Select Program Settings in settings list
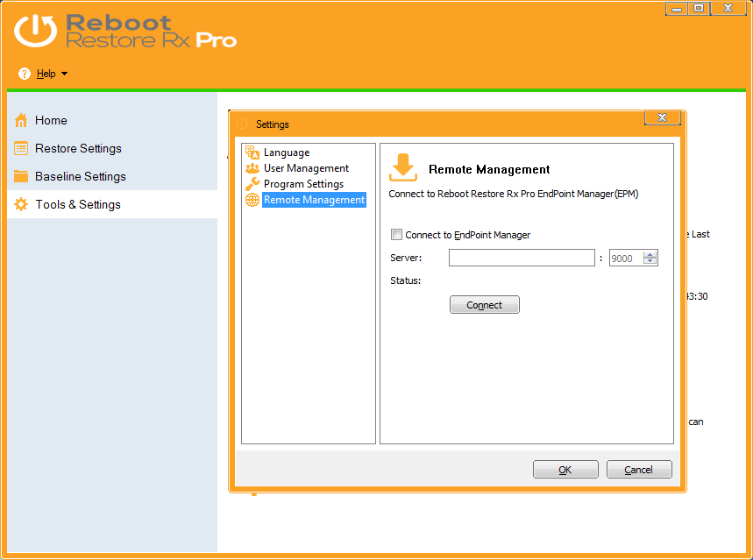This screenshot has width=753, height=560. (303, 184)
